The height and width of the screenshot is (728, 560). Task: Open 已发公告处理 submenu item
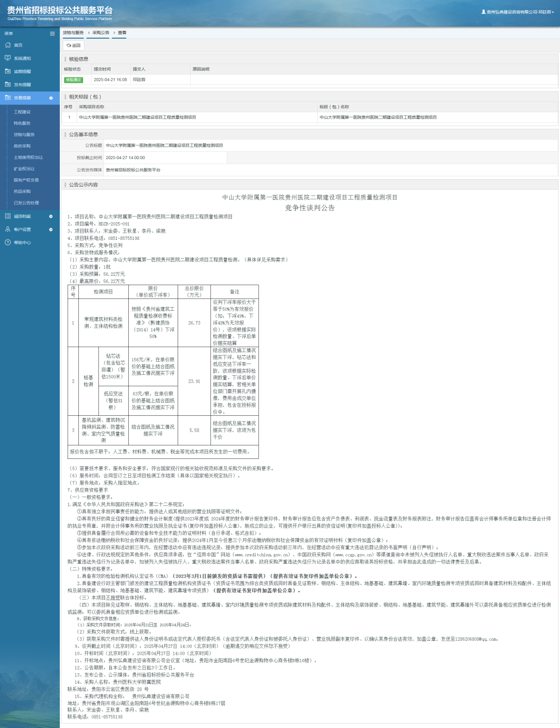coord(26,203)
